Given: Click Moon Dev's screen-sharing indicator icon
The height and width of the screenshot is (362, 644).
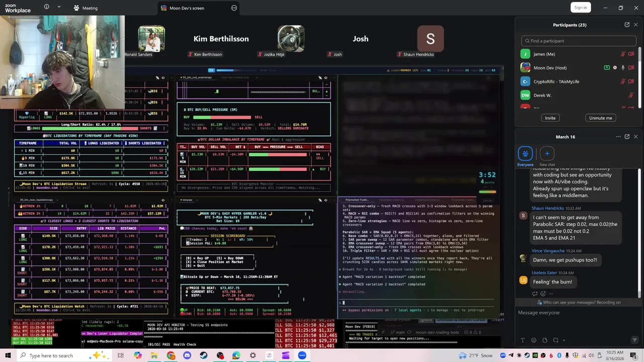Looking at the screenshot, I should pos(607,67).
